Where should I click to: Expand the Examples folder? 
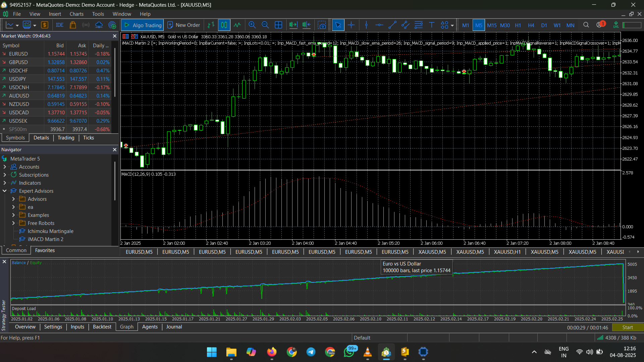point(13,215)
